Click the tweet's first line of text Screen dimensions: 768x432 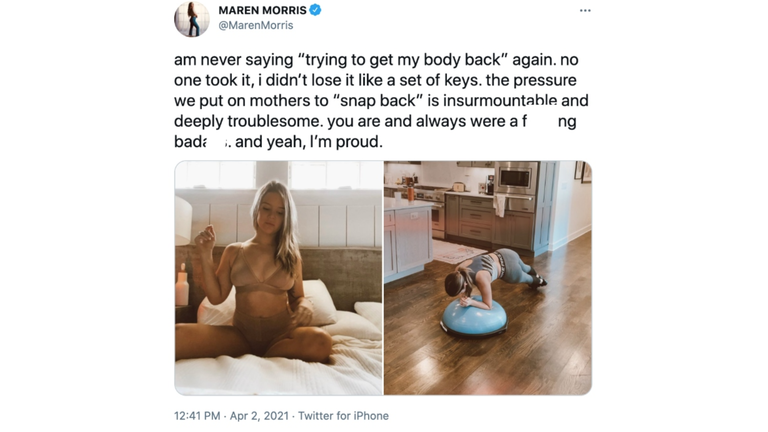point(376,60)
